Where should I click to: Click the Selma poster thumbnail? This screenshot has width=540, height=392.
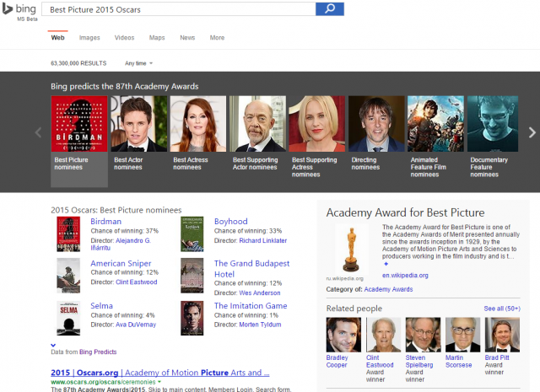pos(68,318)
